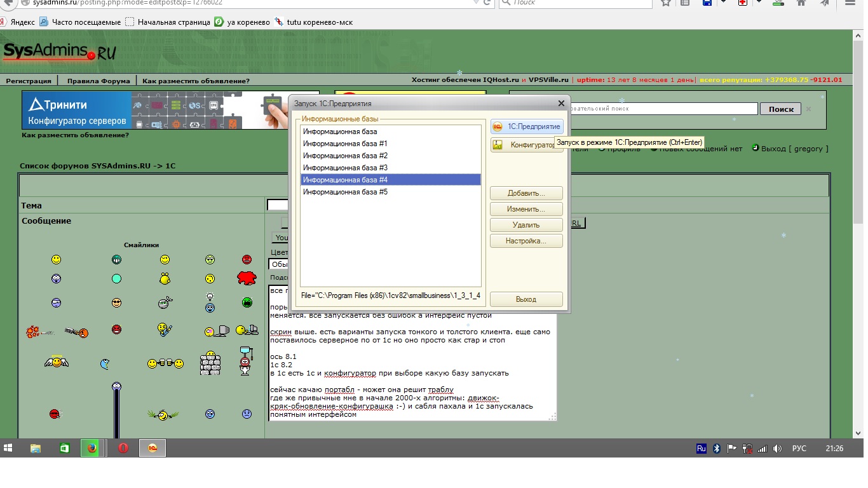Open the red-cross toolbar extension icon
The width and height of the screenshot is (868, 488).
coord(742,3)
